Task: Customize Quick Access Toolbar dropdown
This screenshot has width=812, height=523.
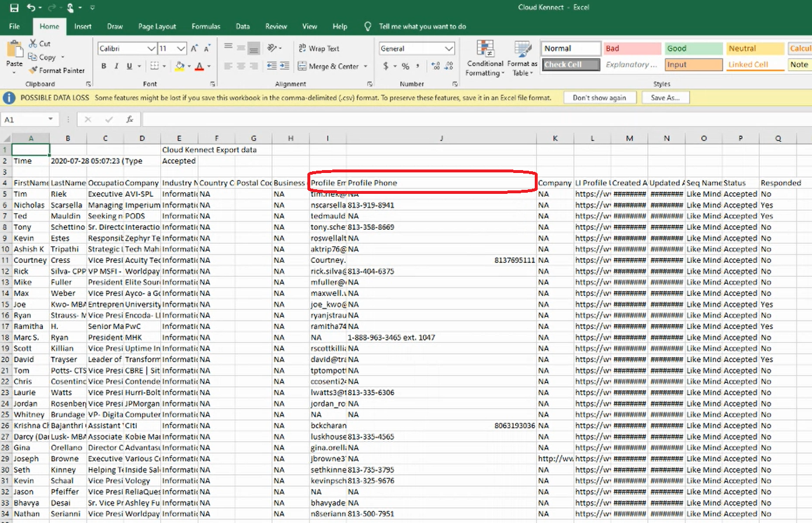Action: [92, 8]
